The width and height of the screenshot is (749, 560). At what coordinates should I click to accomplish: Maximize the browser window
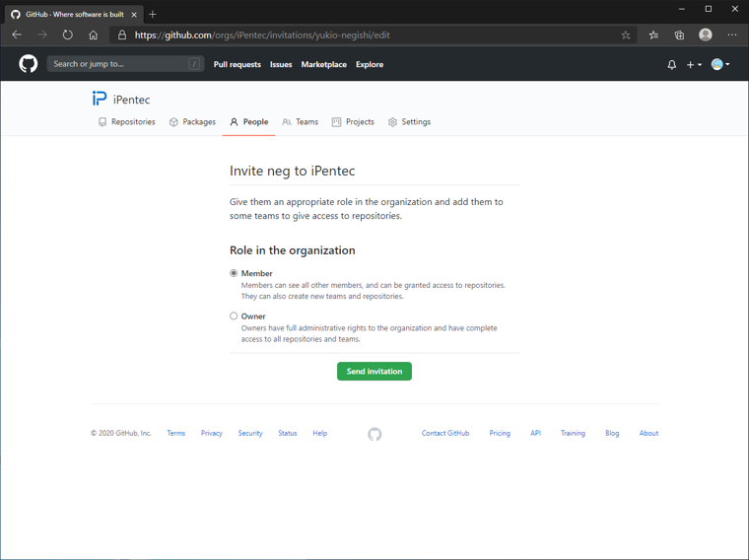click(709, 9)
